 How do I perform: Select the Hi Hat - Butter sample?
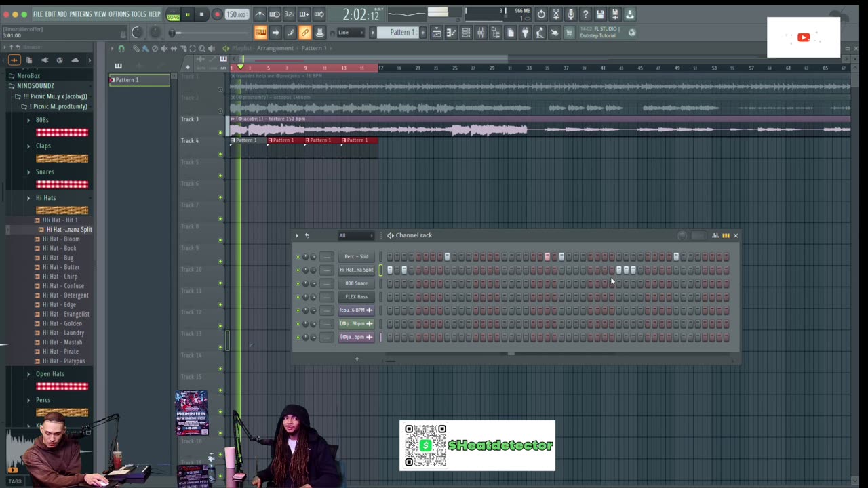tap(61, 267)
